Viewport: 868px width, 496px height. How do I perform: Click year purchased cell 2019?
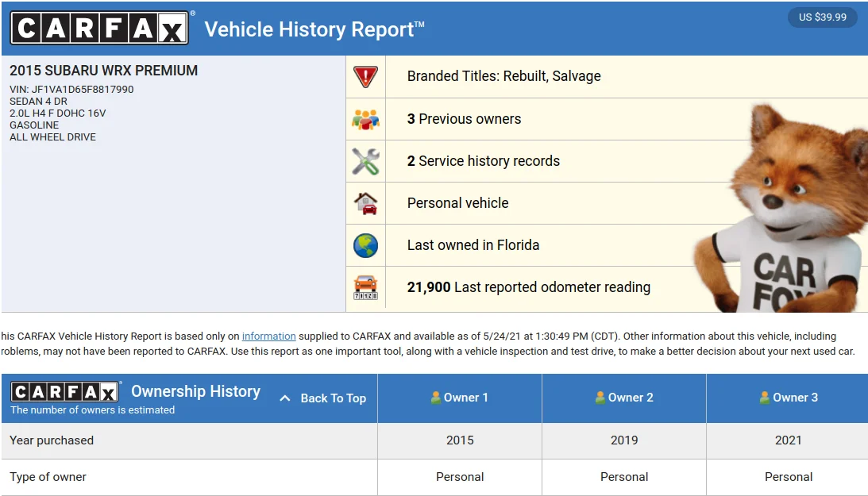[x=624, y=440]
